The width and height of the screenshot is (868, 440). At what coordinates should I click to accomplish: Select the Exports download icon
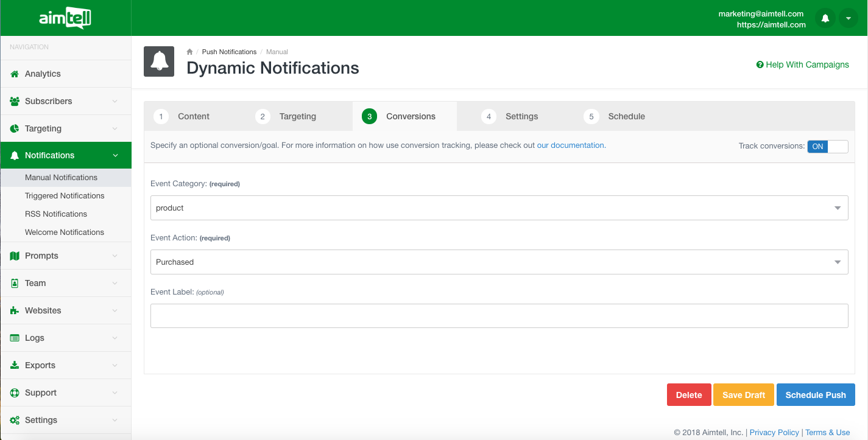pos(13,365)
